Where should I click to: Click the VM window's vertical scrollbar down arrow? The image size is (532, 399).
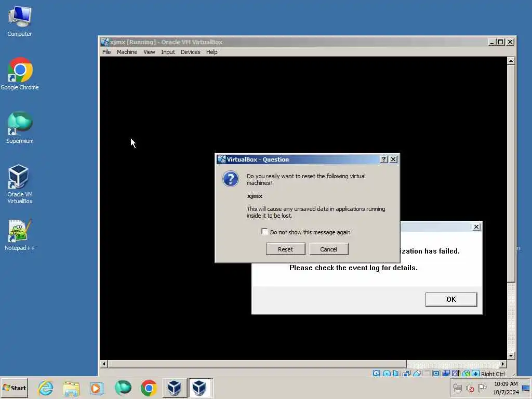click(x=511, y=355)
